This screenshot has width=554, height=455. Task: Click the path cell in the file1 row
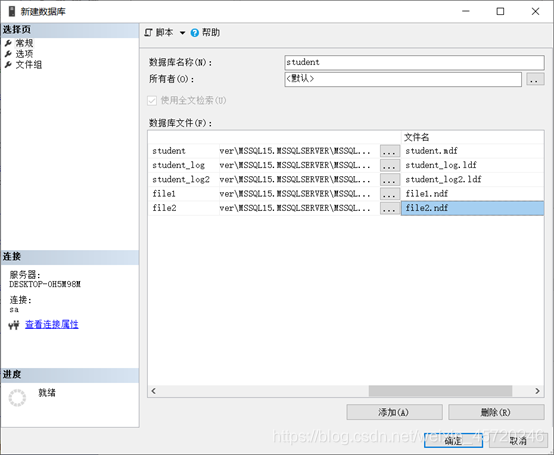tap(299, 194)
